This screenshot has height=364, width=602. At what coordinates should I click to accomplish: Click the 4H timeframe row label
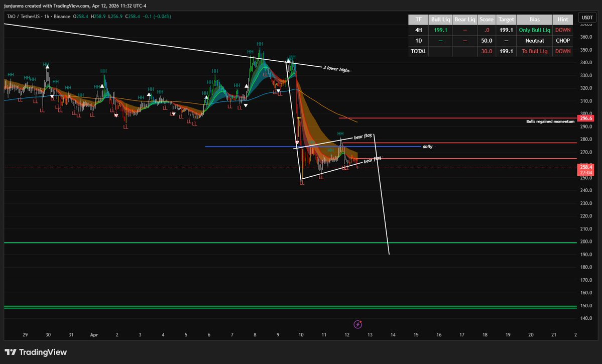click(x=418, y=30)
